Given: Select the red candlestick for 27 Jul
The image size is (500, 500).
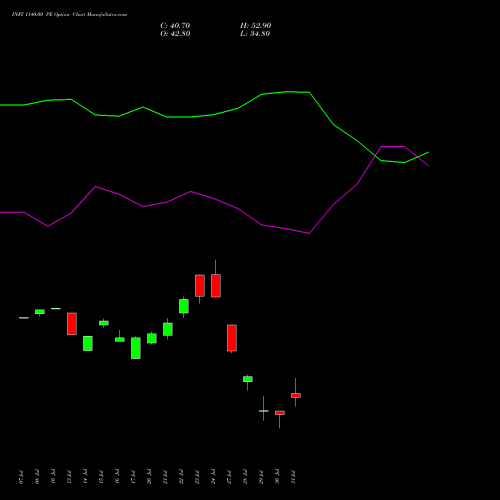Looking at the screenshot, I should coord(232,338).
